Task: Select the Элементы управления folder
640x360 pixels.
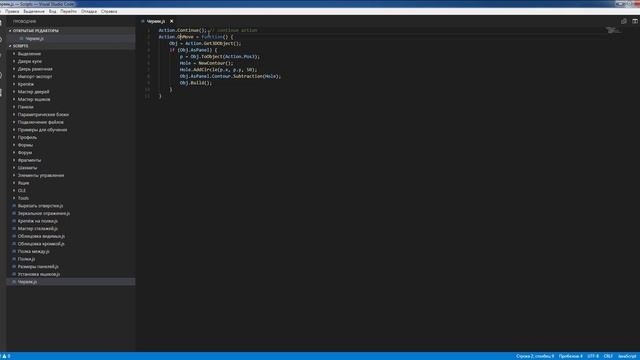Action: pos(41,176)
